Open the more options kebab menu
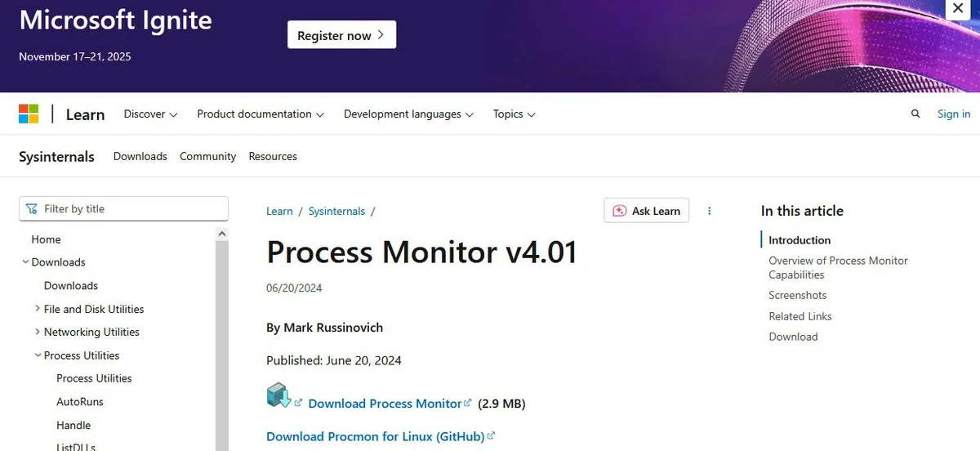980x451 pixels. pyautogui.click(x=709, y=211)
